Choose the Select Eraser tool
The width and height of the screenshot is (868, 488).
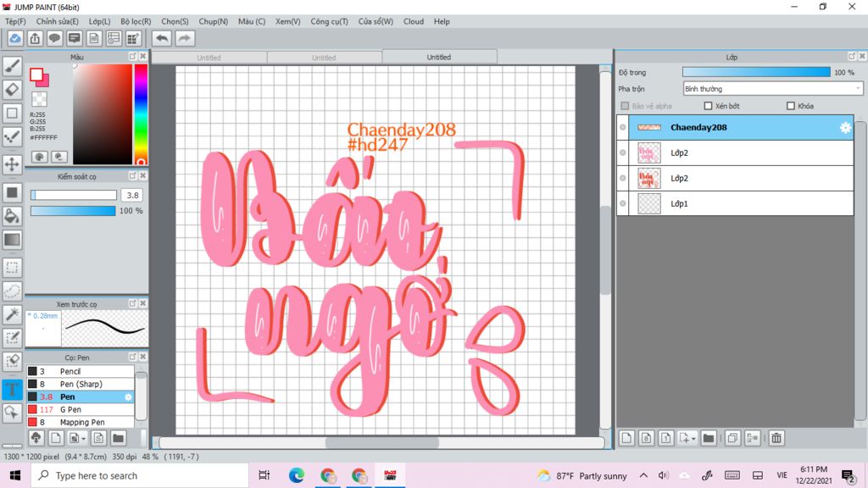tap(12, 361)
